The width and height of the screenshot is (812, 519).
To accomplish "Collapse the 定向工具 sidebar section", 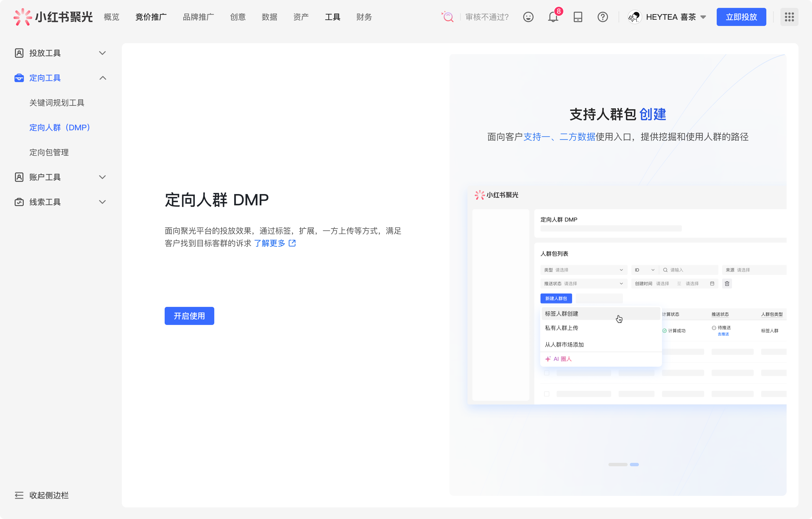I will [103, 78].
